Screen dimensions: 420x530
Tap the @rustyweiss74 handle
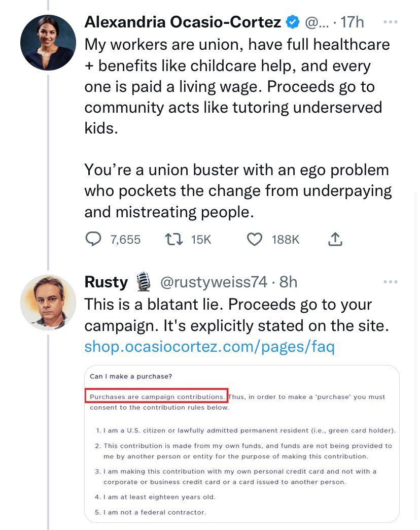214,282
